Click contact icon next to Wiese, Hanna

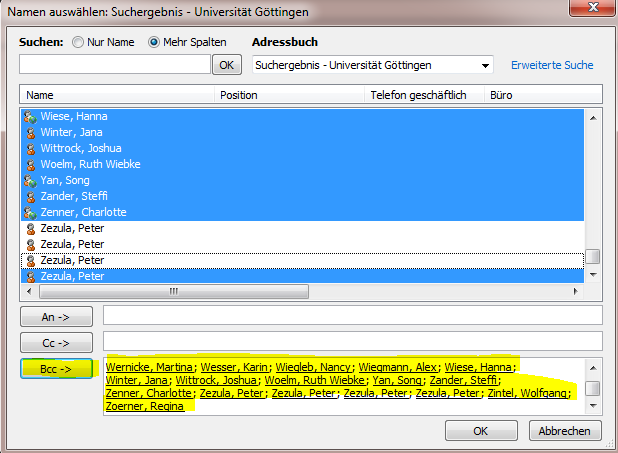(30, 117)
